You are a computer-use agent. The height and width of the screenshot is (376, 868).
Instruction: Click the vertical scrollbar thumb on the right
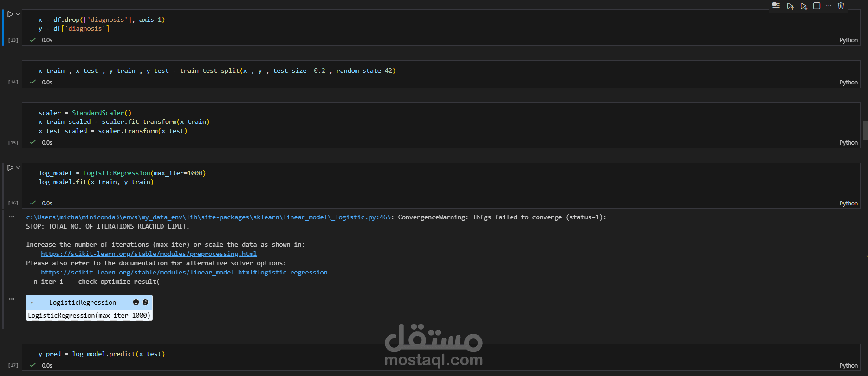(x=865, y=130)
